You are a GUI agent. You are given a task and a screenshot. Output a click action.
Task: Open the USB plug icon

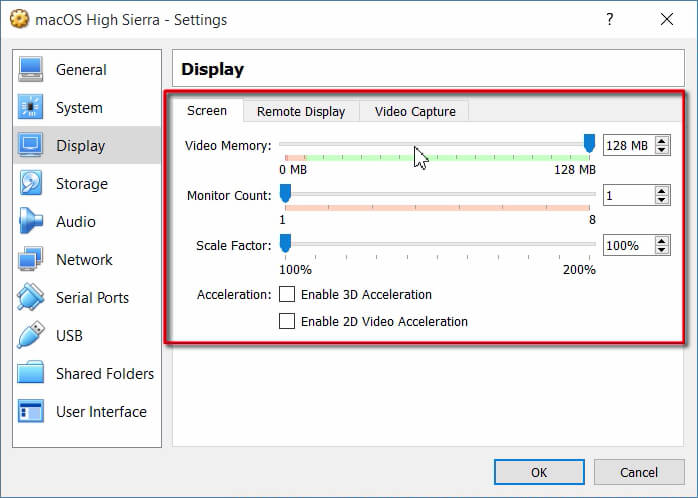pos(31,336)
